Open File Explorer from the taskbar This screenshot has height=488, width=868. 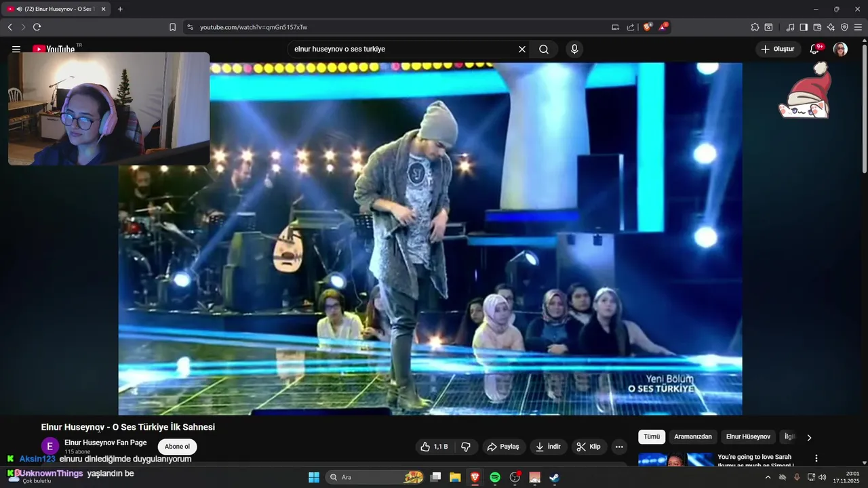[455, 477]
